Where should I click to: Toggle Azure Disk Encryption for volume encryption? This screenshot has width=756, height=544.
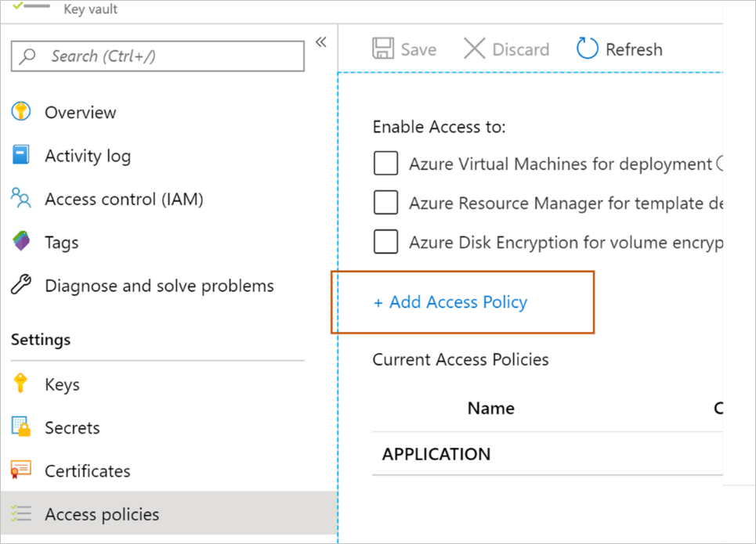(385, 242)
